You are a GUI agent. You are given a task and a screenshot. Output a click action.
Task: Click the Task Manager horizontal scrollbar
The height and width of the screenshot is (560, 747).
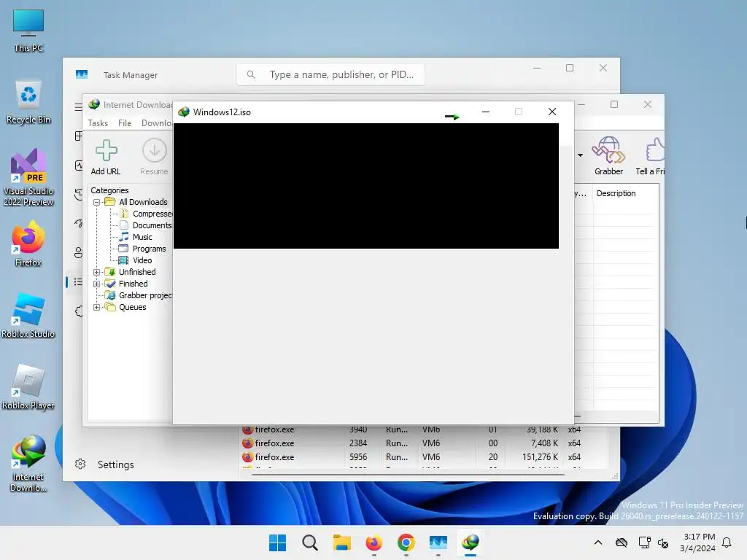coord(408,474)
